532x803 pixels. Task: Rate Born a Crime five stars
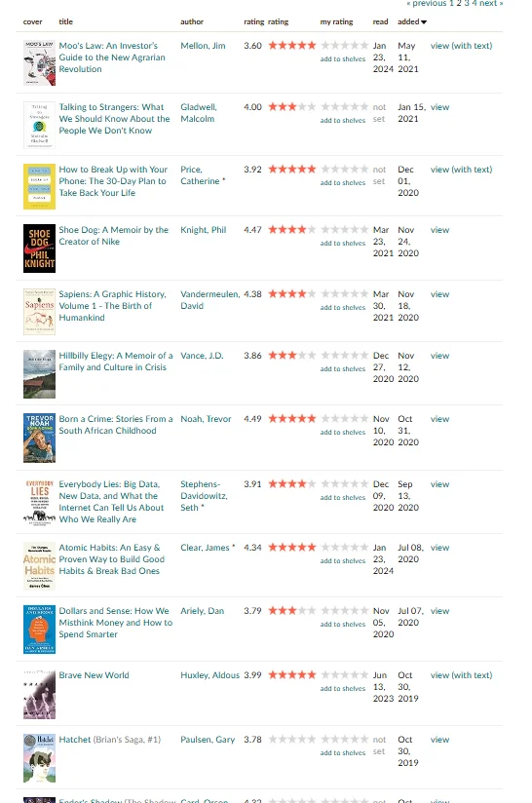coord(363,419)
